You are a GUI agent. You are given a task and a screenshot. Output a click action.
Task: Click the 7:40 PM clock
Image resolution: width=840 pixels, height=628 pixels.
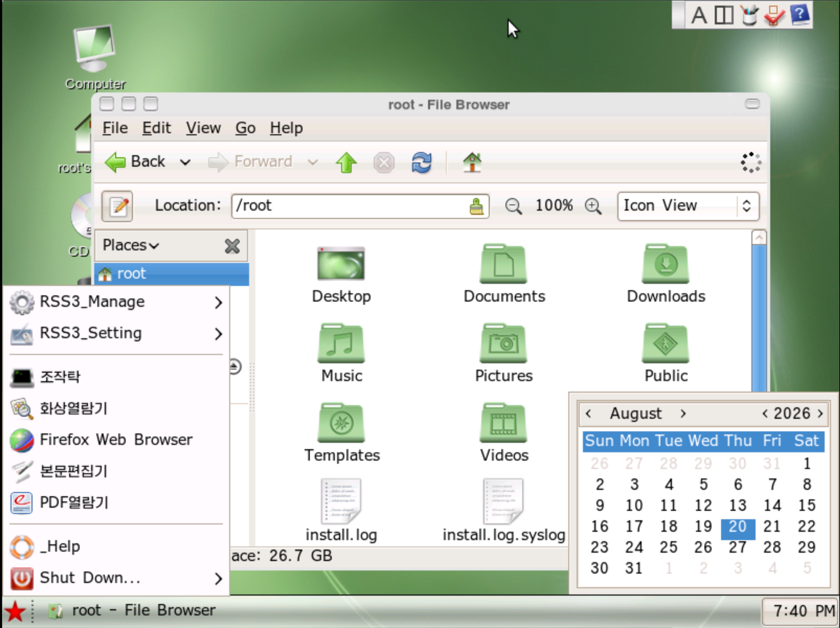tap(800, 611)
